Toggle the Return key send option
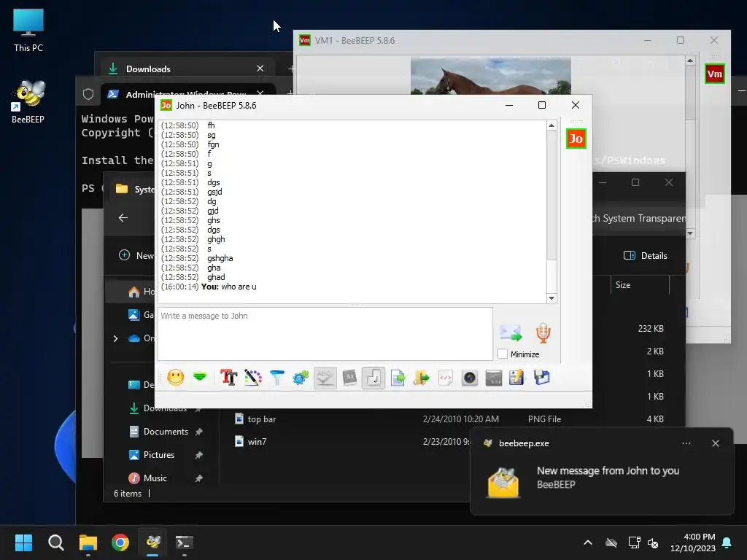747x560 pixels. [x=373, y=378]
